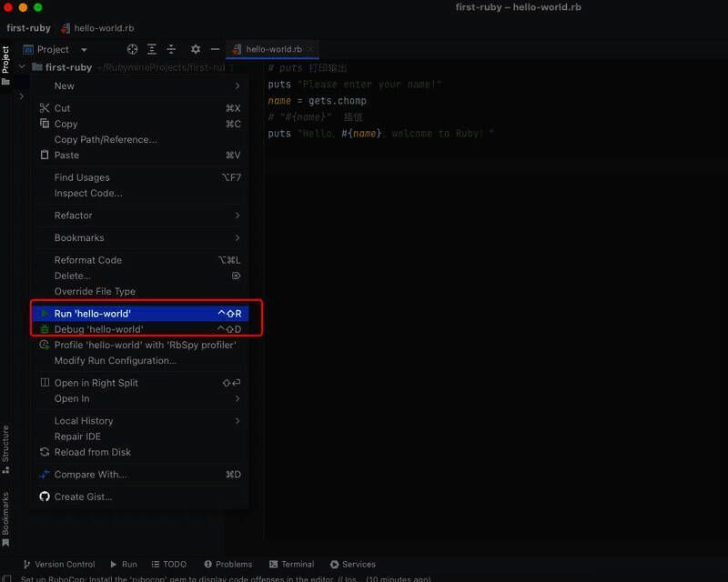The height and width of the screenshot is (582, 728).
Task: Toggle the Bookmarks side panel tab
Action: tap(5, 518)
